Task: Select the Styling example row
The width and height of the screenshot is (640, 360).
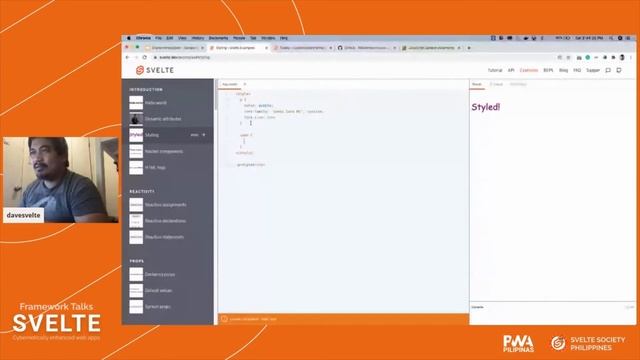Action: pos(168,135)
